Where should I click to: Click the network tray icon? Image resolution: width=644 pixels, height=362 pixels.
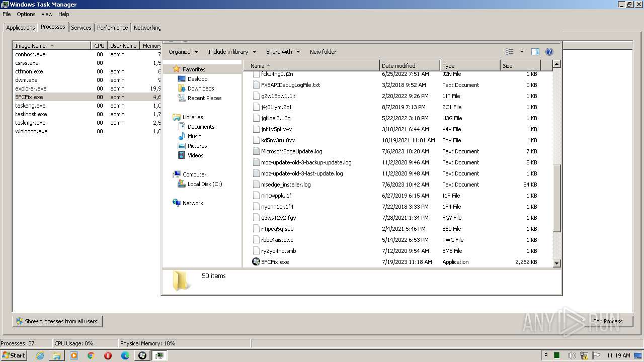[x=584, y=355]
